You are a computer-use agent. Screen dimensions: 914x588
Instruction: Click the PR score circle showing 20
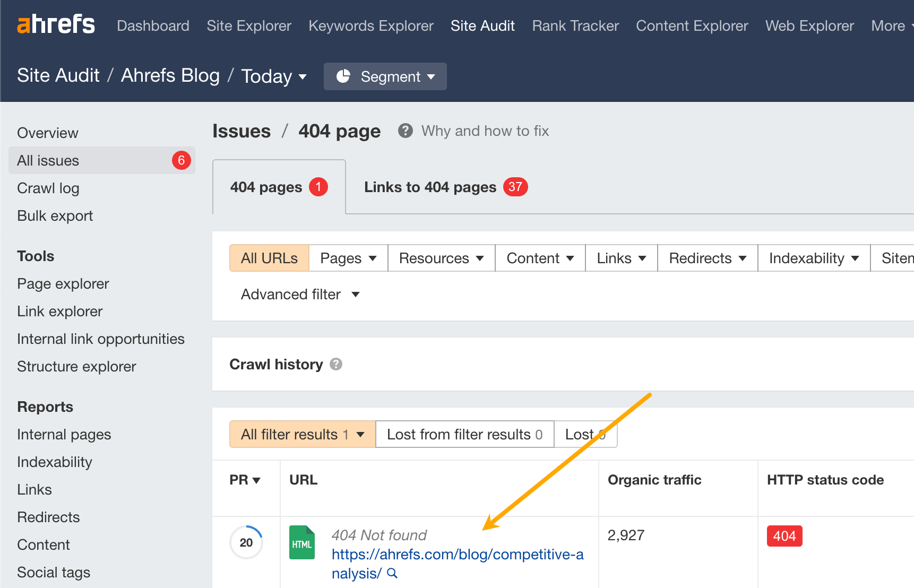click(x=246, y=542)
